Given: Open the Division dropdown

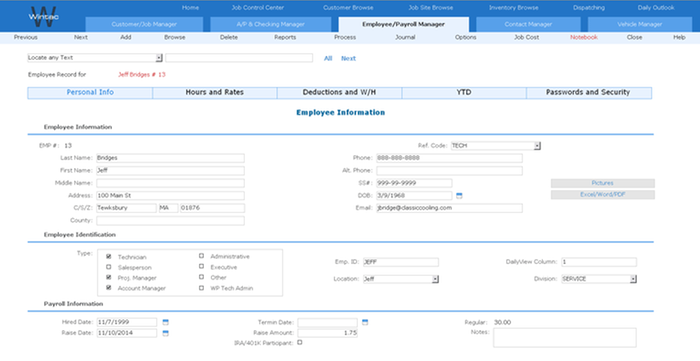Looking at the screenshot, I should point(633,279).
